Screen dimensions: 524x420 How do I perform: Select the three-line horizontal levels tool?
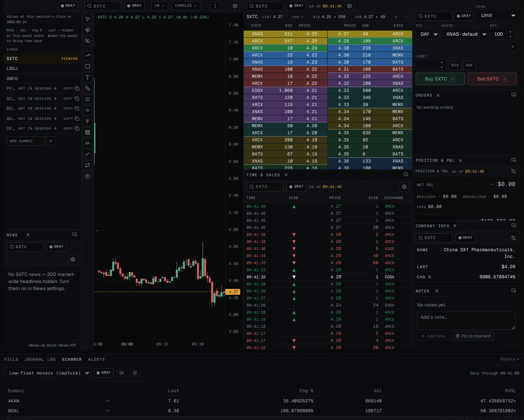pos(88,99)
